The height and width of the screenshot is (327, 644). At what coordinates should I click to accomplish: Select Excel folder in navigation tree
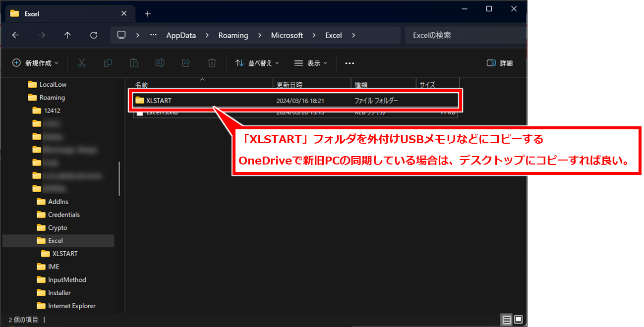point(59,241)
